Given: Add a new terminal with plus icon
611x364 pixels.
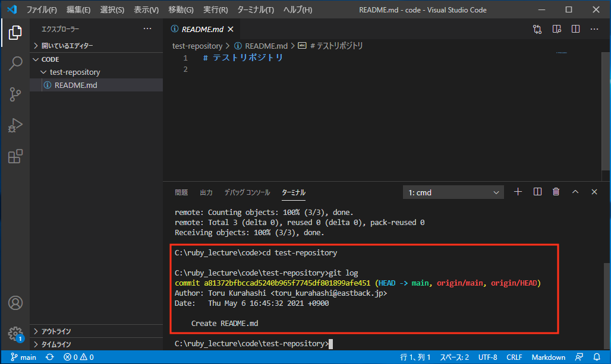Looking at the screenshot, I should (x=518, y=192).
